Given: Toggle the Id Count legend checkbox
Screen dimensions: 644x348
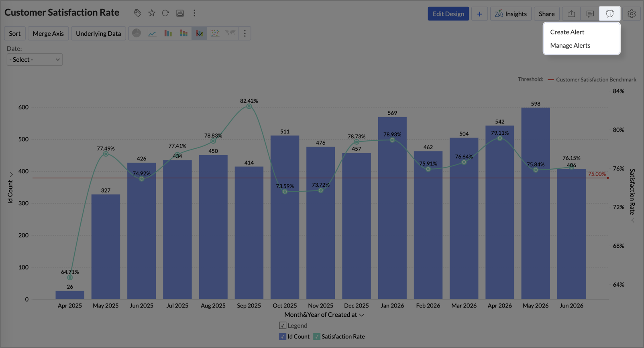Looking at the screenshot, I should point(283,336).
